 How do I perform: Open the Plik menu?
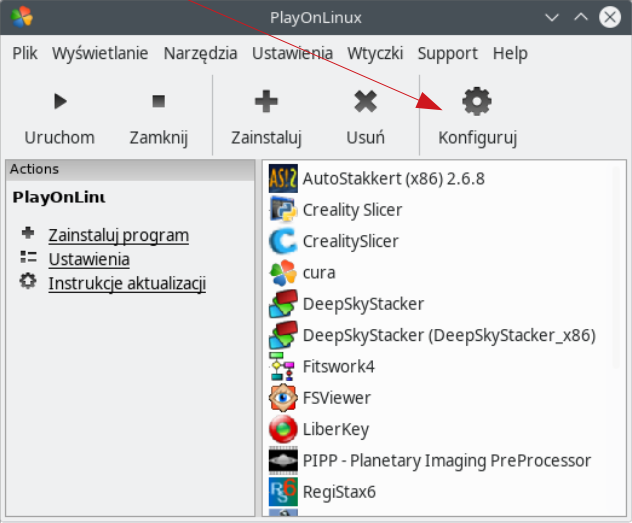pos(25,53)
